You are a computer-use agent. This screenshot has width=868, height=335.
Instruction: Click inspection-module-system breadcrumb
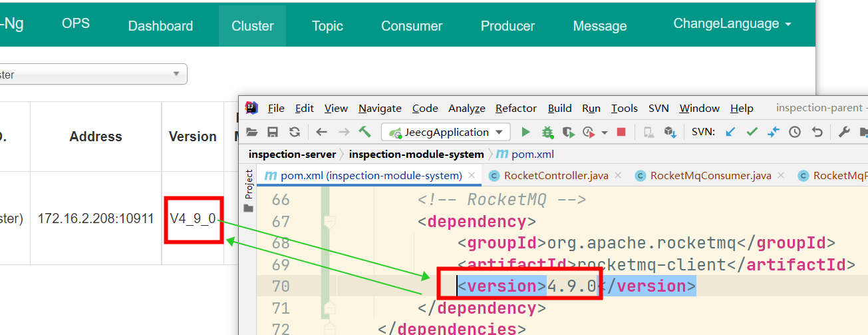tap(416, 154)
